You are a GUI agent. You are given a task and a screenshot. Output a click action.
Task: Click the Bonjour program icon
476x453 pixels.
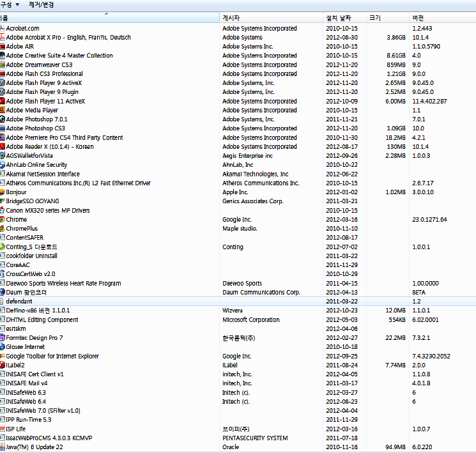3,192
